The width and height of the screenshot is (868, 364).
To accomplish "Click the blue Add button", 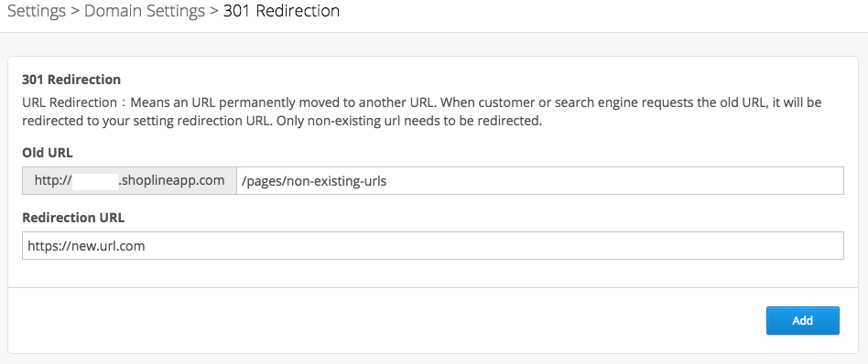I will point(803,321).
